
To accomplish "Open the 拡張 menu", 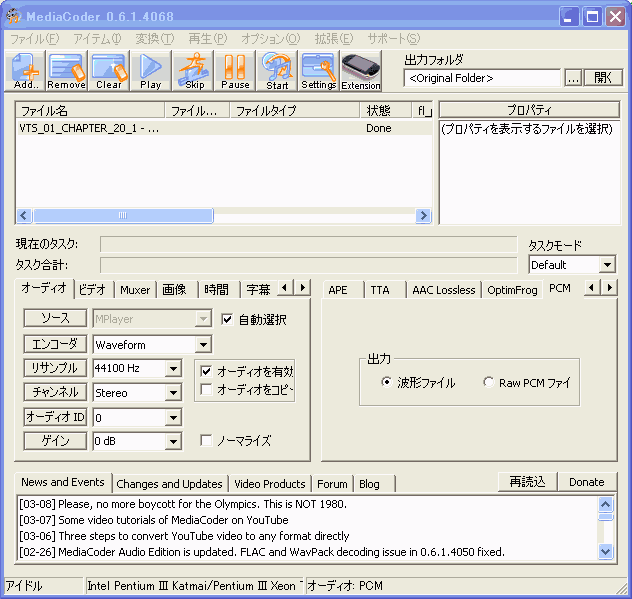I will point(334,39).
